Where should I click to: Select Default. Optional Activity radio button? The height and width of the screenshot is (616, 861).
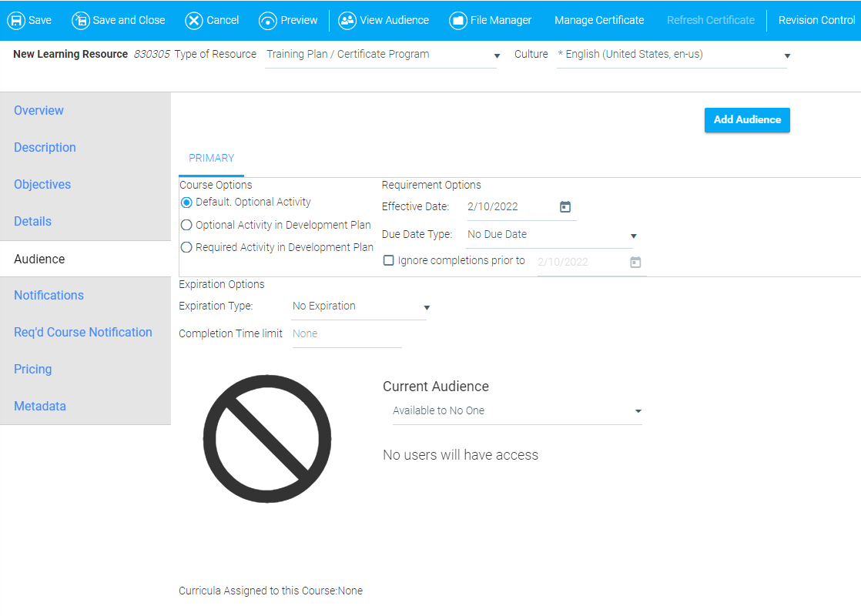tap(186, 203)
